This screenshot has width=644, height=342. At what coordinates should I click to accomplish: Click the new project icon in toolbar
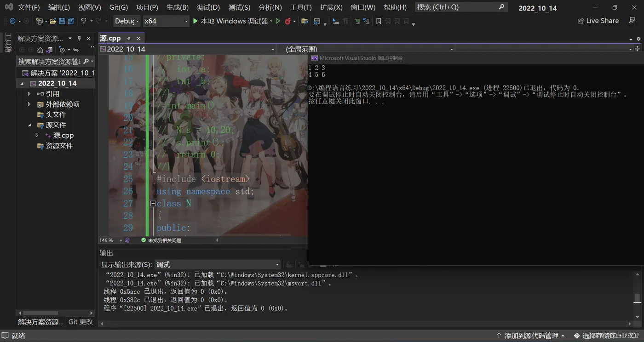coord(39,21)
